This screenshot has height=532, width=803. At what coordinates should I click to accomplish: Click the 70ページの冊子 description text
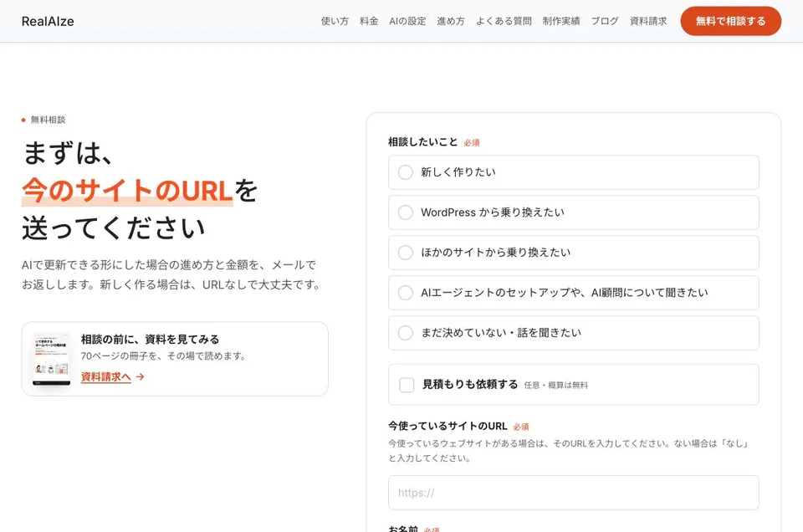pos(163,356)
